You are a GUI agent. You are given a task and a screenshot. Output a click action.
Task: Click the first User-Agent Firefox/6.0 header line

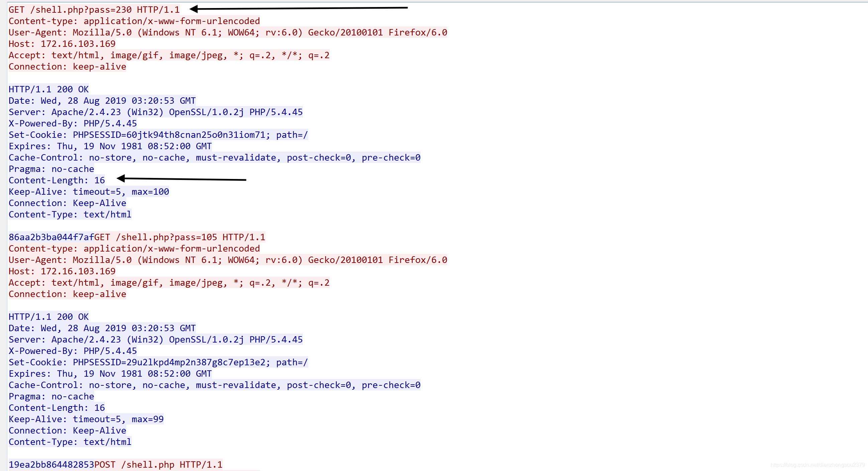pos(228,32)
